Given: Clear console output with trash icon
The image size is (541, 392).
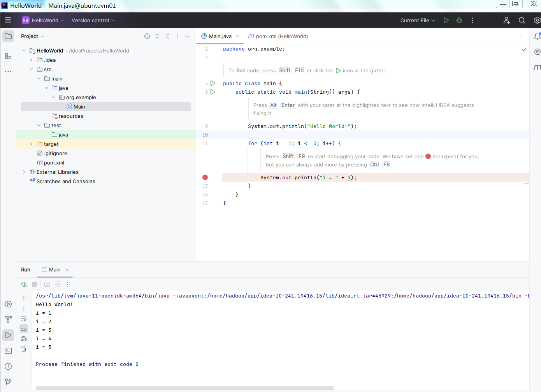Looking at the screenshot, I should [24, 349].
